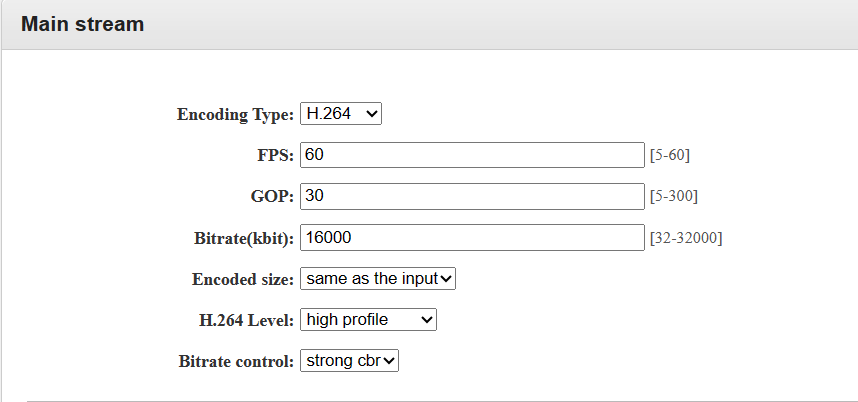
Task: Click the [32-32000] bitrate range hint
Action: coord(686,238)
